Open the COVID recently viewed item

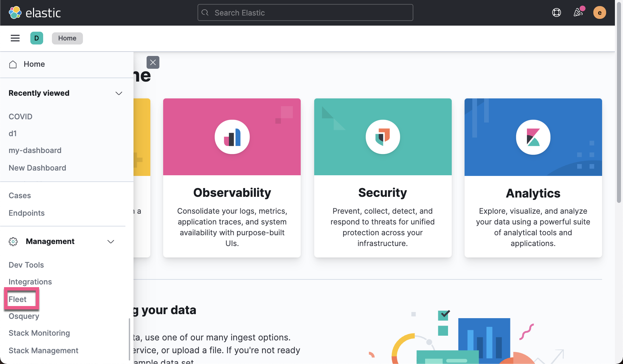(x=20, y=117)
